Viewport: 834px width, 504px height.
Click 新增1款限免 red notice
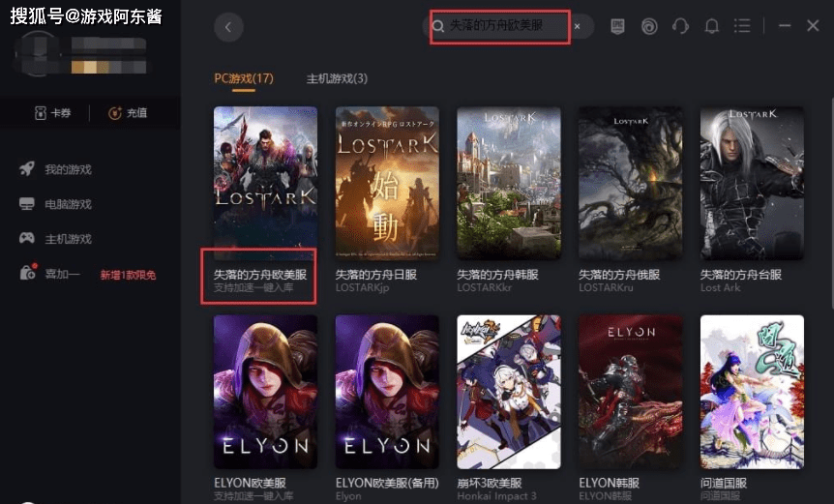pos(128,275)
